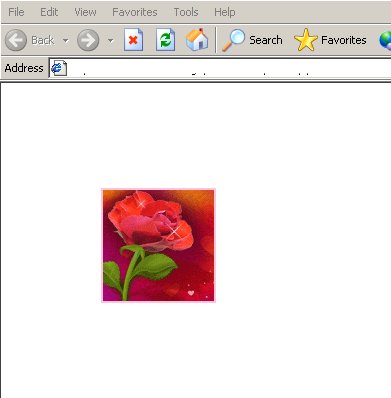Open the Edit menu

49,12
